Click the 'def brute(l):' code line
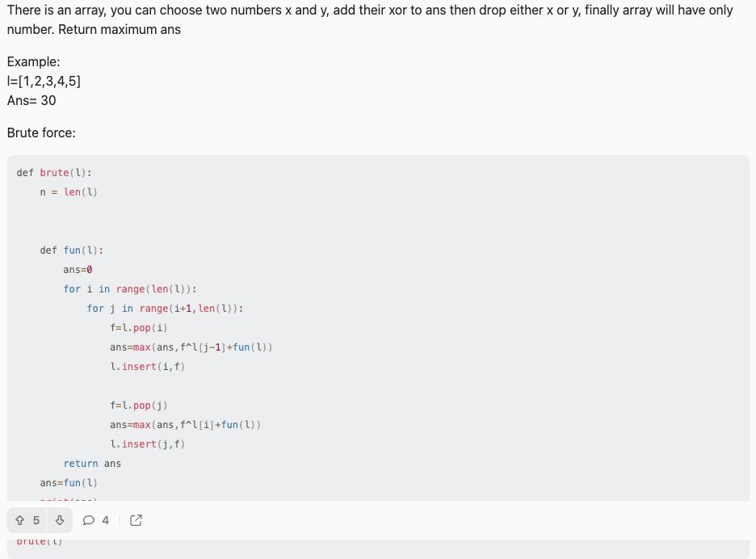Viewport: 756px width, 559px height. pos(54,173)
